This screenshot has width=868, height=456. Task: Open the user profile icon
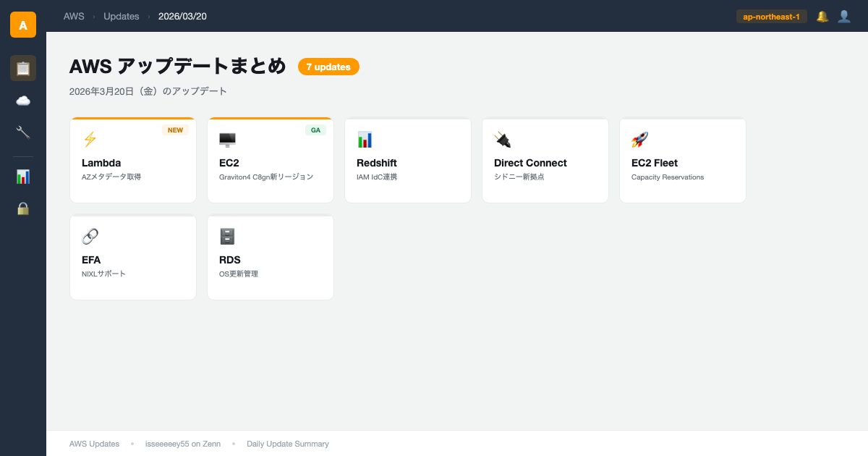(843, 16)
